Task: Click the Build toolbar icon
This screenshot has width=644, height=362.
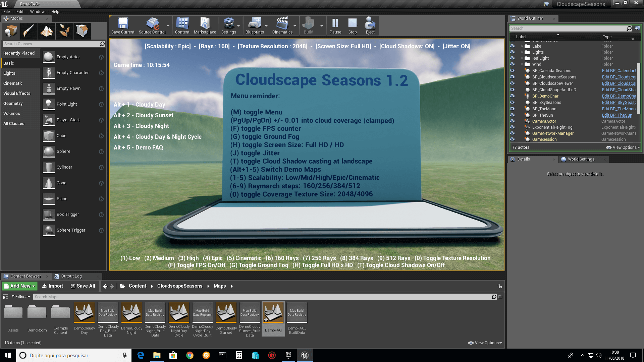Action: [309, 25]
